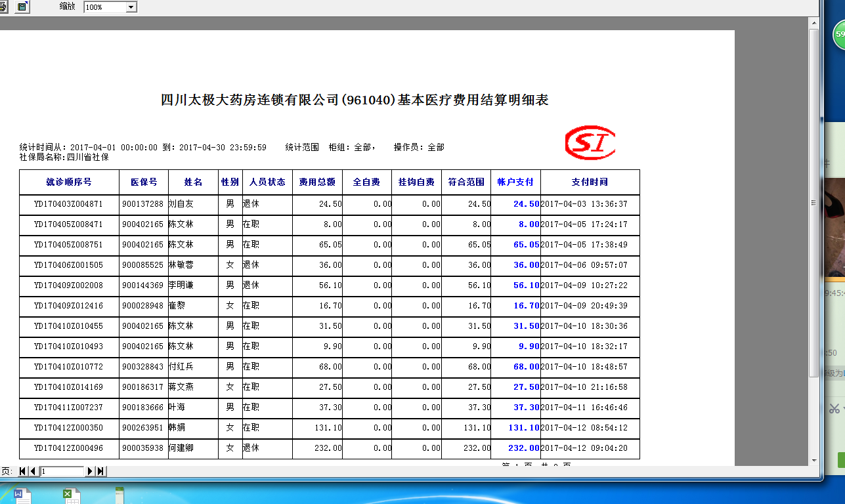The height and width of the screenshot is (504, 845).
Task: Click the name 崔黎
Action: click(177, 306)
